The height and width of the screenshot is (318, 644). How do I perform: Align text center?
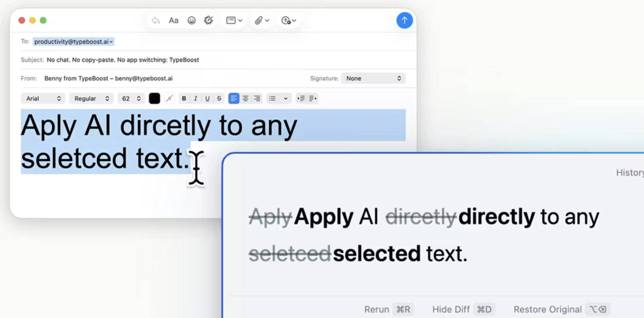tap(245, 98)
